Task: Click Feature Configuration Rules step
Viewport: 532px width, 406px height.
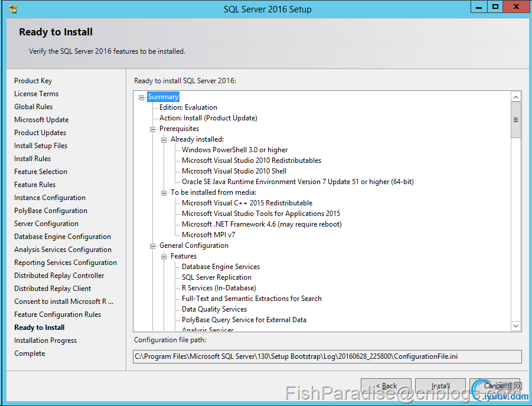Action: (58, 315)
